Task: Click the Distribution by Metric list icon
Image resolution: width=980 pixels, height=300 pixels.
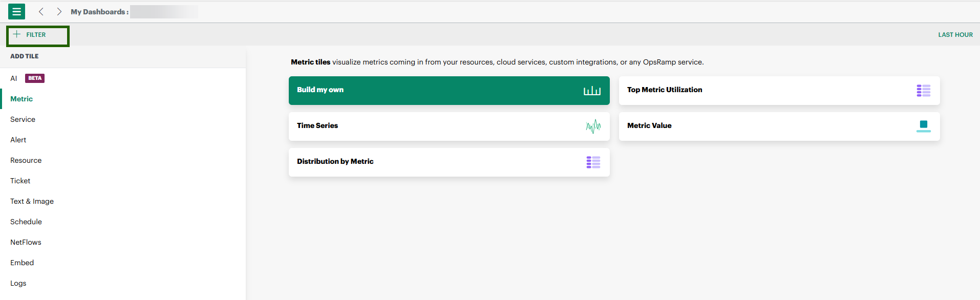Action: tap(593, 162)
